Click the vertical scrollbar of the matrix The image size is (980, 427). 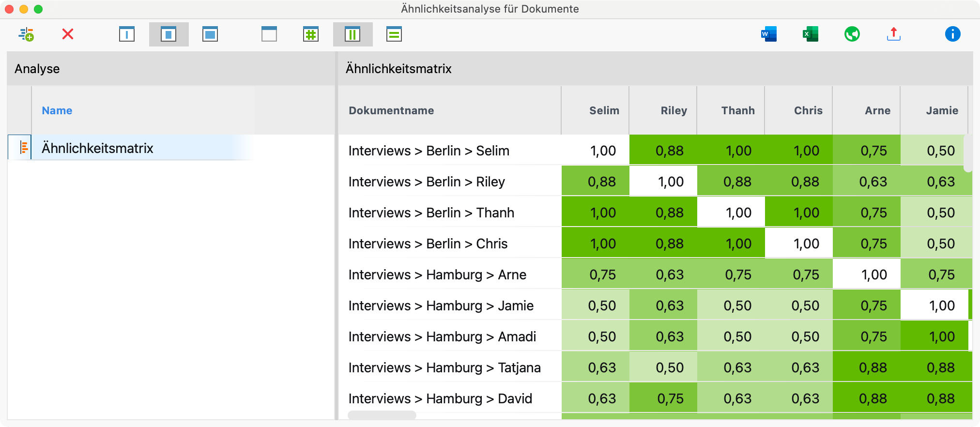pyautogui.click(x=968, y=153)
